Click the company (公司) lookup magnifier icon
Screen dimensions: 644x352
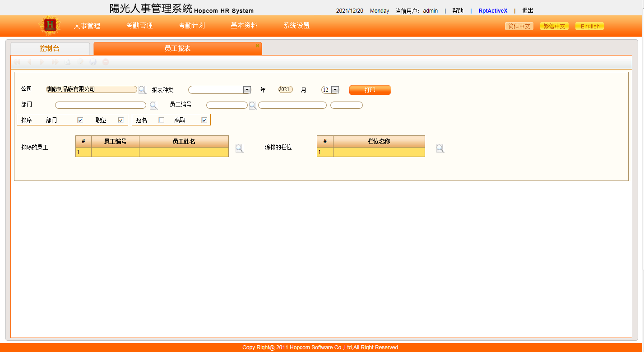[142, 90]
